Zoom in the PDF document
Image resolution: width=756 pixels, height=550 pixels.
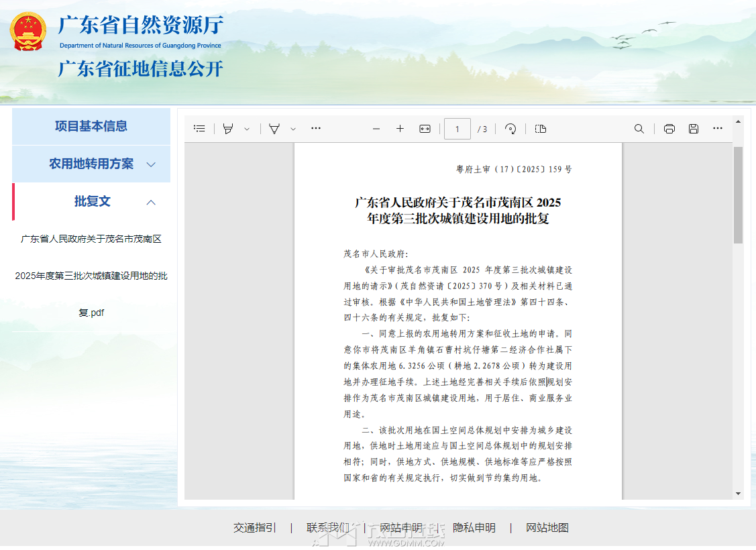pyautogui.click(x=400, y=129)
